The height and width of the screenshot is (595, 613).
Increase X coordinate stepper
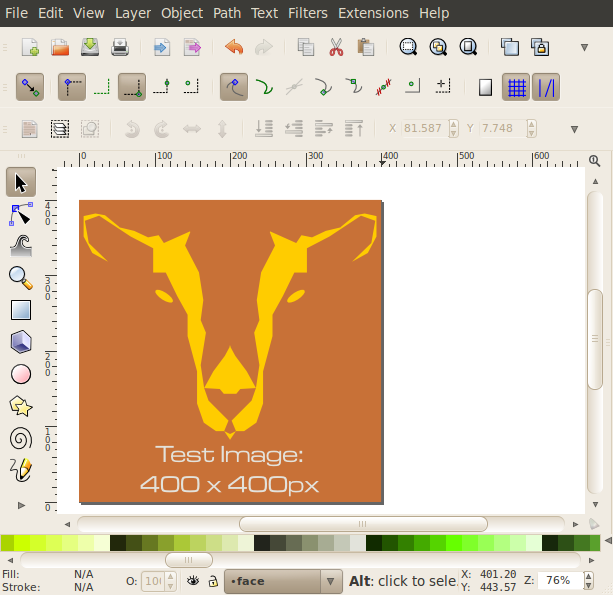click(453, 124)
